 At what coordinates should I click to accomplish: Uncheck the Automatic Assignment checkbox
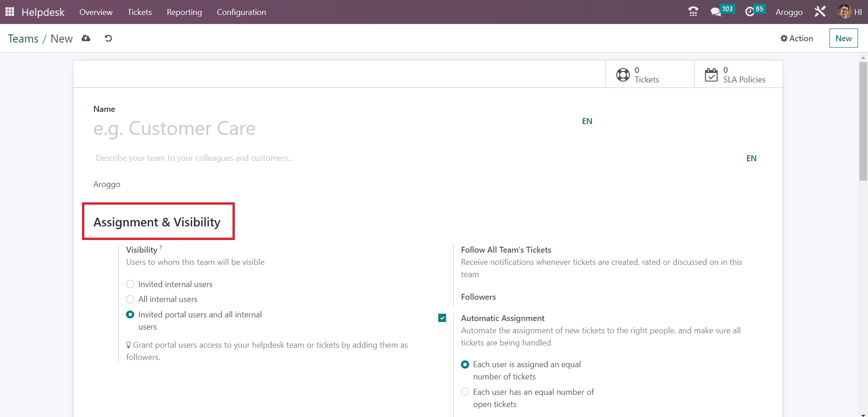tap(442, 318)
